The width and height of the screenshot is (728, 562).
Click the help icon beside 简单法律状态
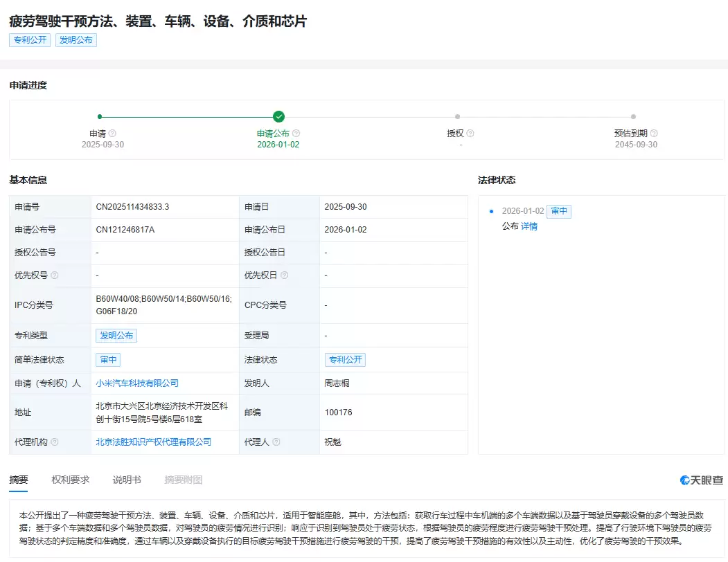coord(69,359)
